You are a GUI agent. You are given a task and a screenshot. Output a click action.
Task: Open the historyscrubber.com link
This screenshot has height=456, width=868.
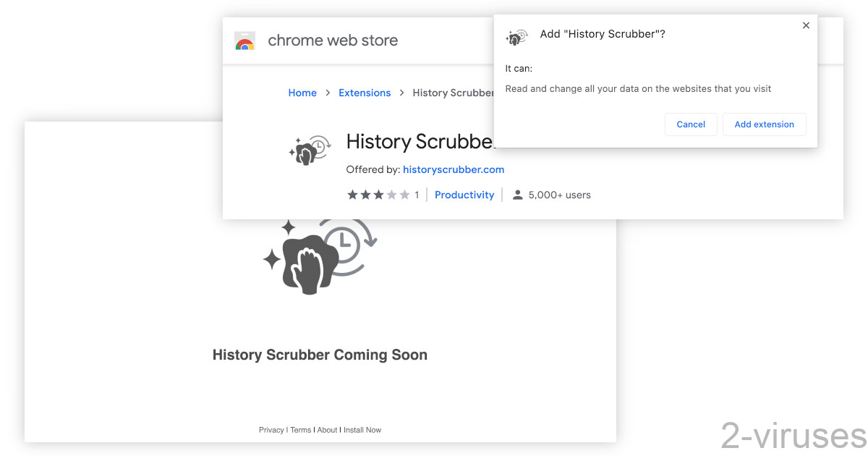tap(454, 169)
